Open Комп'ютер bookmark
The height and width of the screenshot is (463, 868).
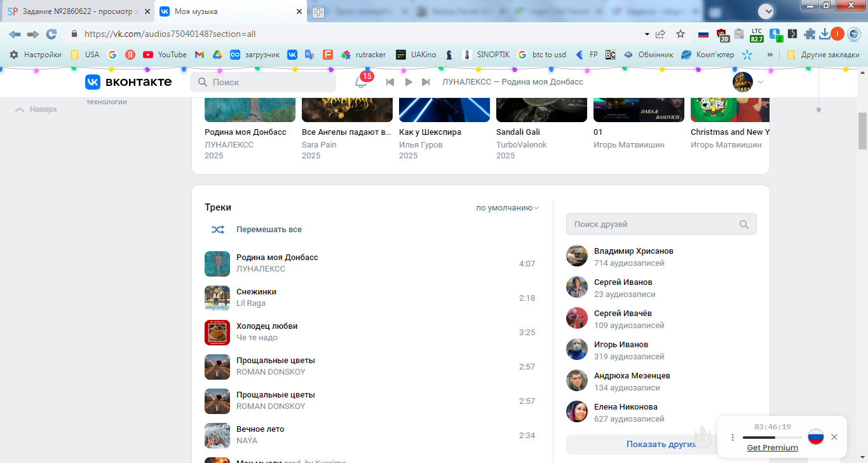[x=708, y=55]
